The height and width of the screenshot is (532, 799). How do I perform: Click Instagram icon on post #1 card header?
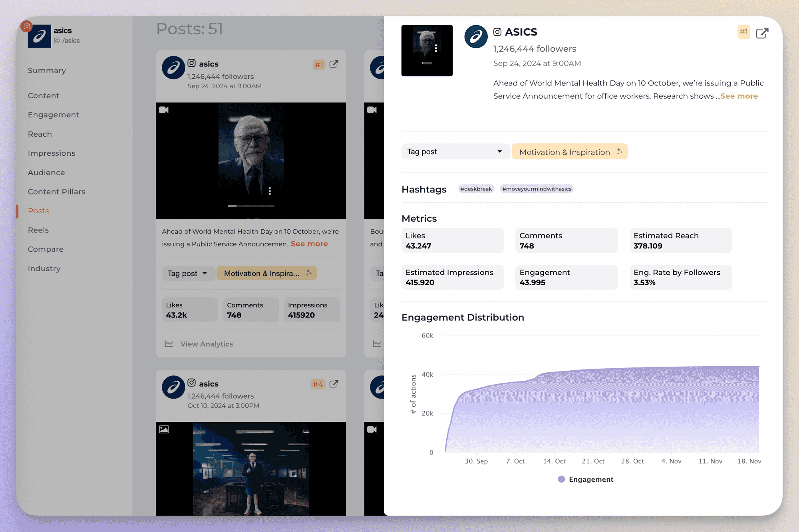192,63
